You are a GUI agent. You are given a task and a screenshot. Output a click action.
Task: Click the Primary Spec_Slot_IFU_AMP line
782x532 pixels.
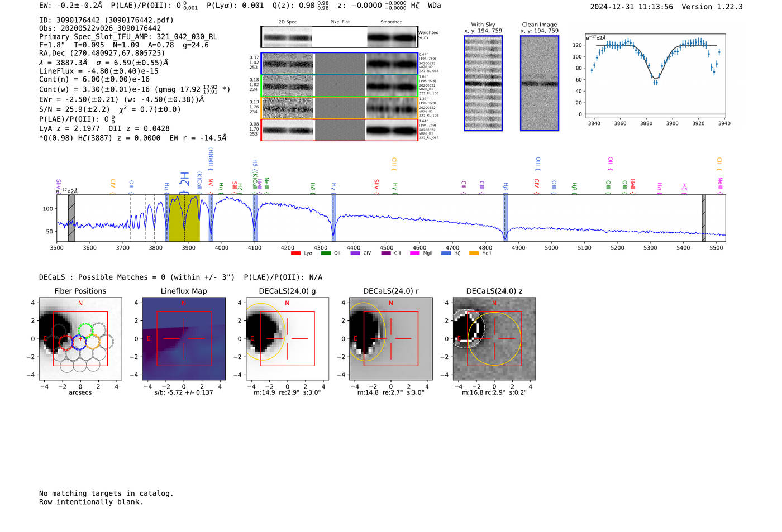click(x=128, y=37)
